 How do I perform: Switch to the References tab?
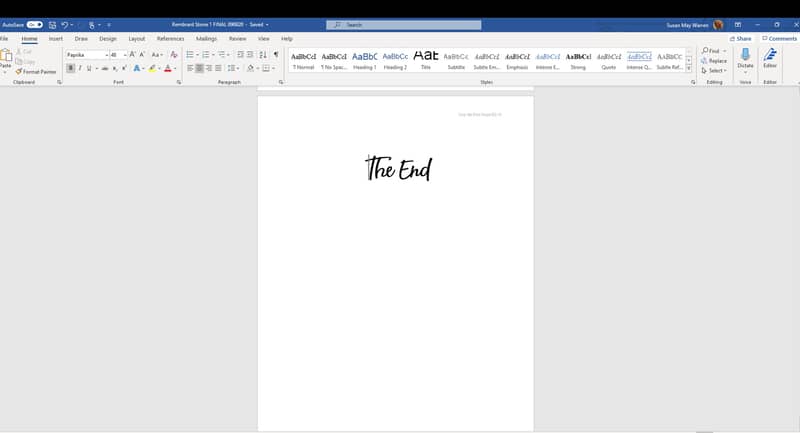tap(170, 38)
